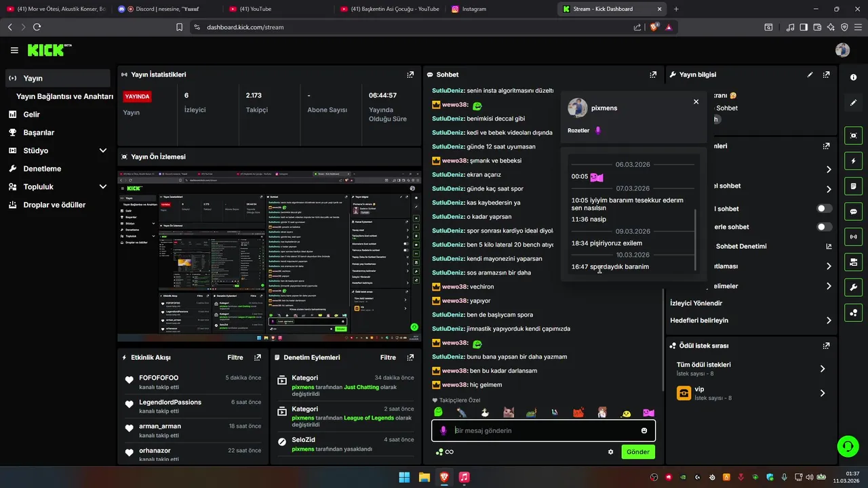Click the chat bubble icon in right sidebar
The width and height of the screenshot is (868, 488).
point(853,211)
